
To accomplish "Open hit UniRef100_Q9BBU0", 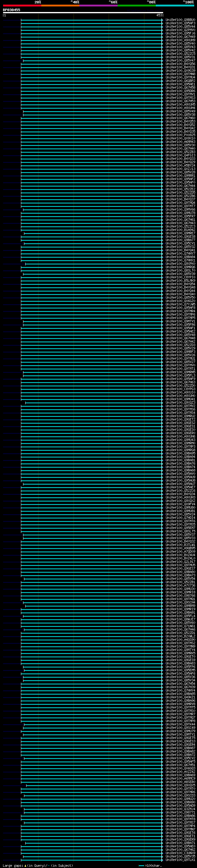I will 180,20.
